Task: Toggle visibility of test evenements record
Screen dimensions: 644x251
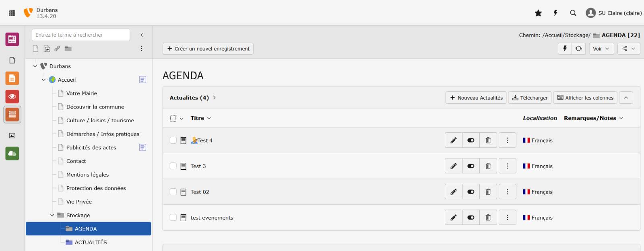Action: tap(471, 218)
